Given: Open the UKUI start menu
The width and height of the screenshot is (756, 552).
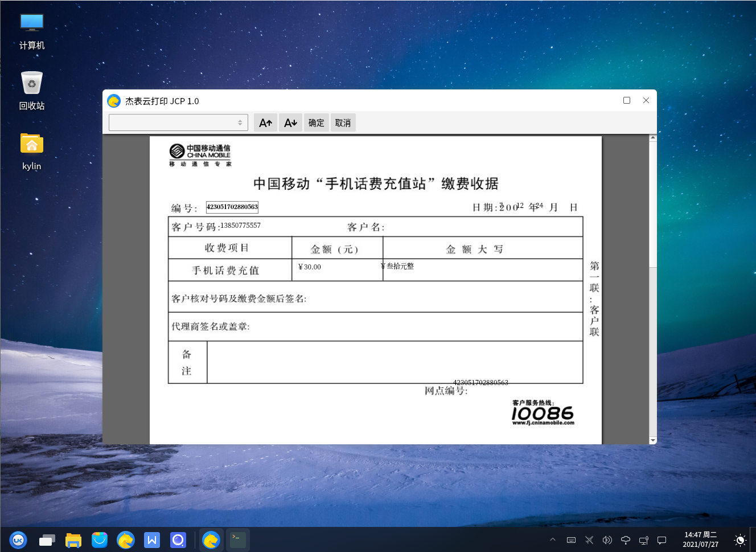Looking at the screenshot, I should [x=18, y=539].
